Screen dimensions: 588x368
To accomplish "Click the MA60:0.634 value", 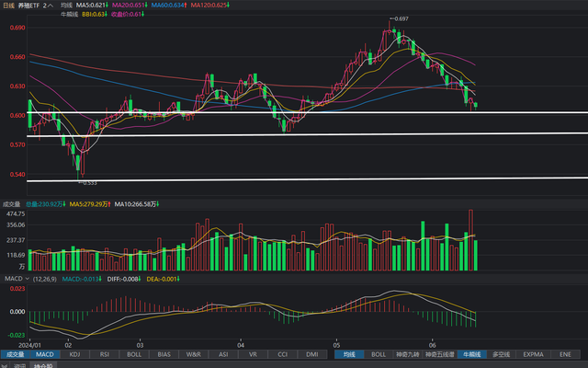I will [x=169, y=6].
